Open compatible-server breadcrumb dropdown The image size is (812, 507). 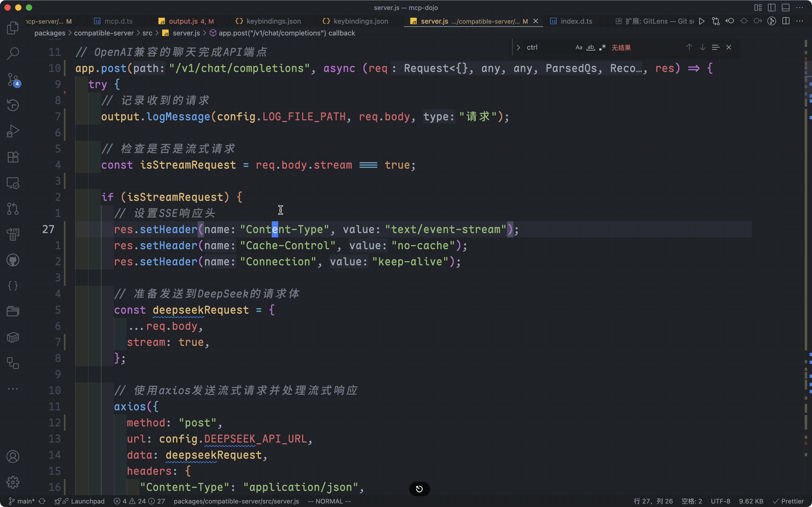tap(104, 33)
